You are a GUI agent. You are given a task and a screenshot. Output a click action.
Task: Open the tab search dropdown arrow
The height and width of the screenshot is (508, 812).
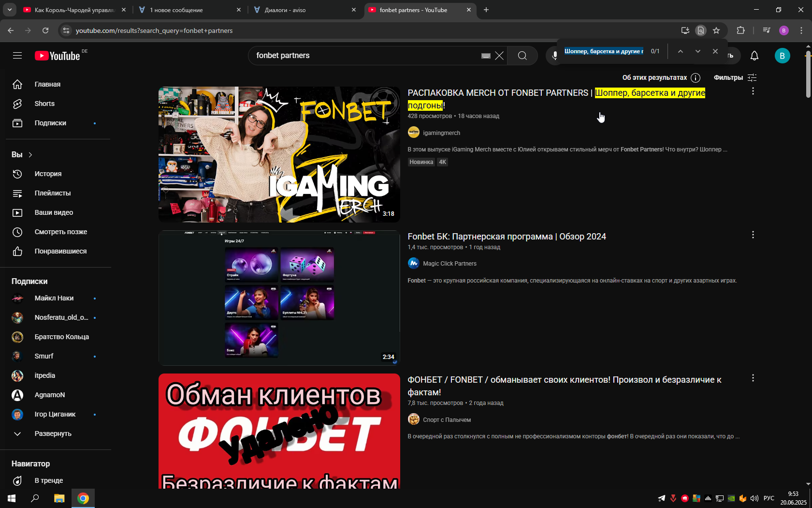9,10
